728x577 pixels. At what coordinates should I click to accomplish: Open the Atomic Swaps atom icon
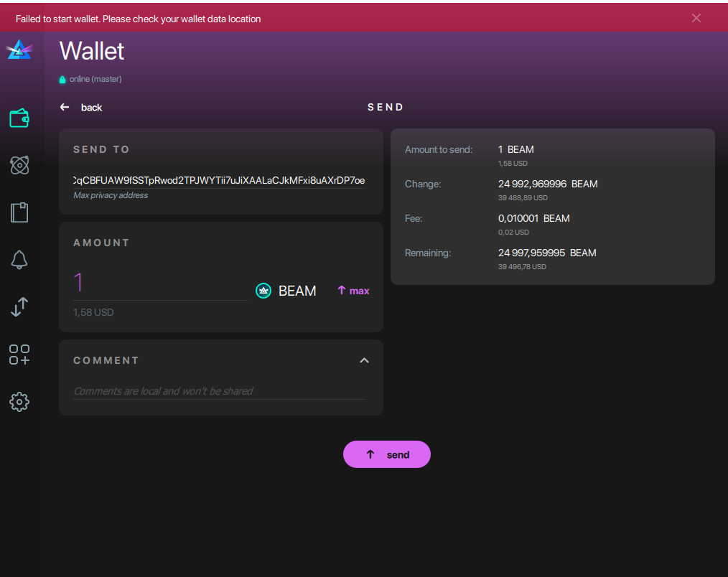click(21, 165)
